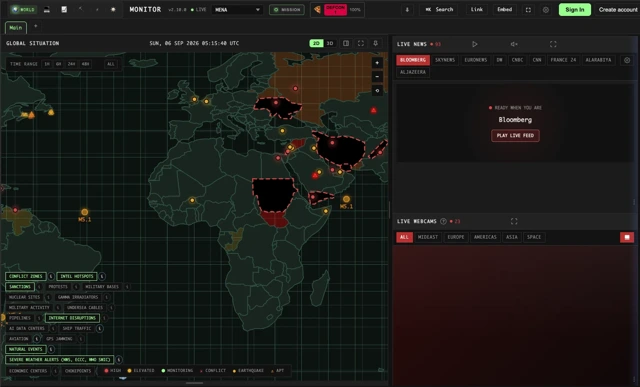This screenshot has height=387, width=640.
Task: Select the France 24 channel
Action: click(x=563, y=60)
